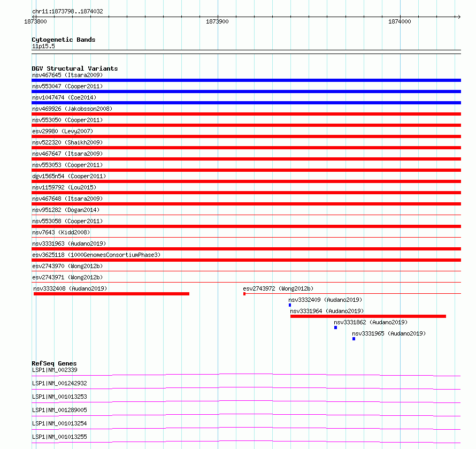Select nsv3331964 (Audano2019) label
The width and height of the screenshot is (476, 449).
pyautogui.click(x=327, y=311)
